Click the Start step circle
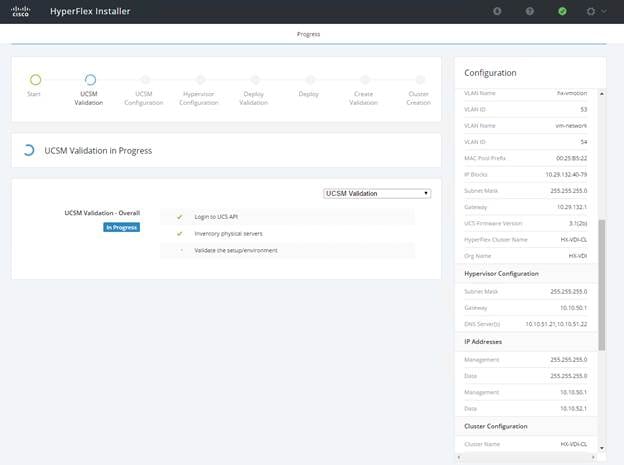624x465 pixels. pyautogui.click(x=35, y=80)
